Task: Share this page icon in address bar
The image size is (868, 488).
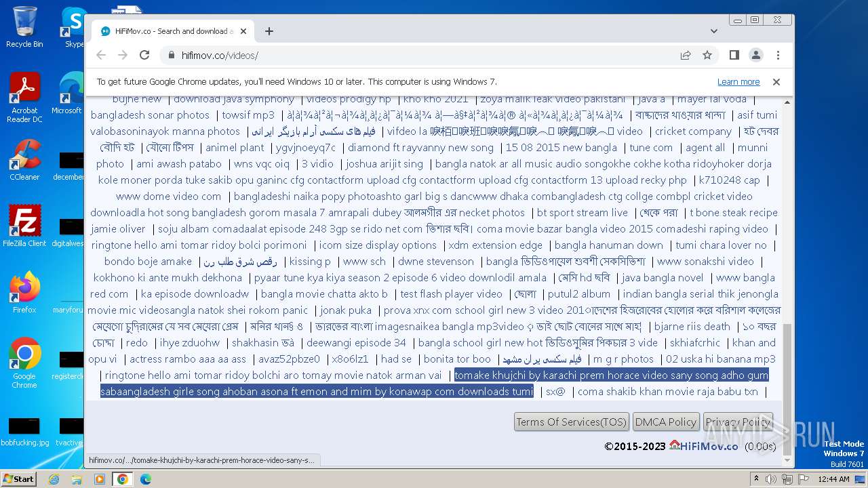Action: tap(686, 55)
